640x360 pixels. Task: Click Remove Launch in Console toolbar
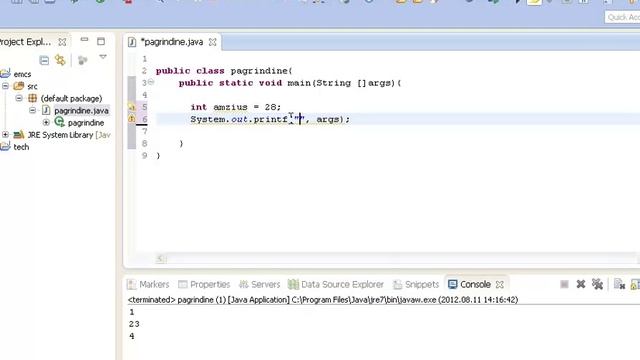pos(581,284)
